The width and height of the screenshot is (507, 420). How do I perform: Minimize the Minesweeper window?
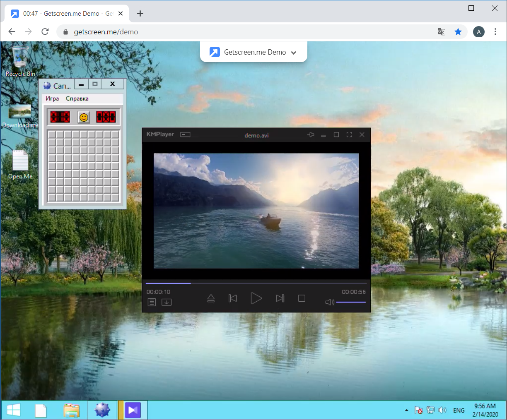coord(81,84)
